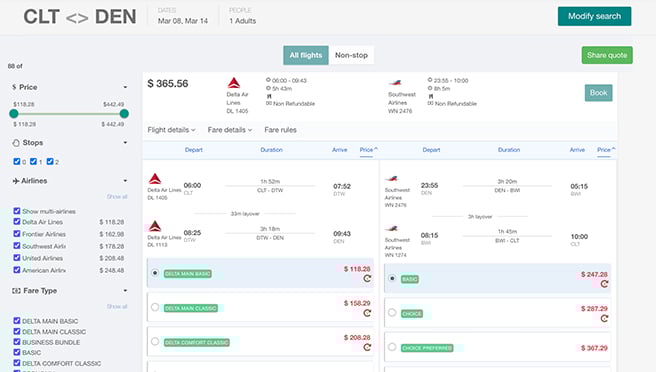Image resolution: width=656 pixels, height=372 pixels.
Task: Click the refund icon by Delta Non Refundable
Action: pos(269,103)
